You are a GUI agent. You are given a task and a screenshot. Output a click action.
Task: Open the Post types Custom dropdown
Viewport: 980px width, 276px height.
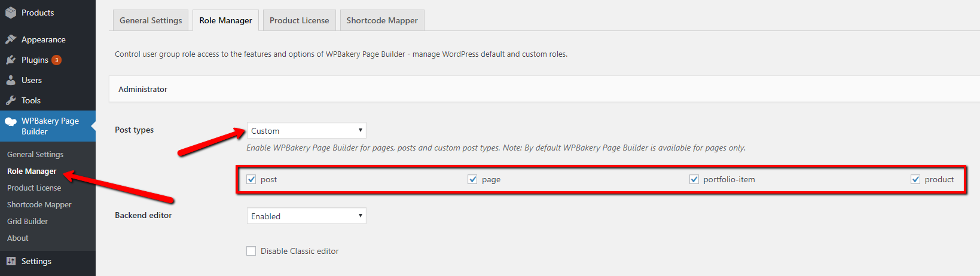307,131
